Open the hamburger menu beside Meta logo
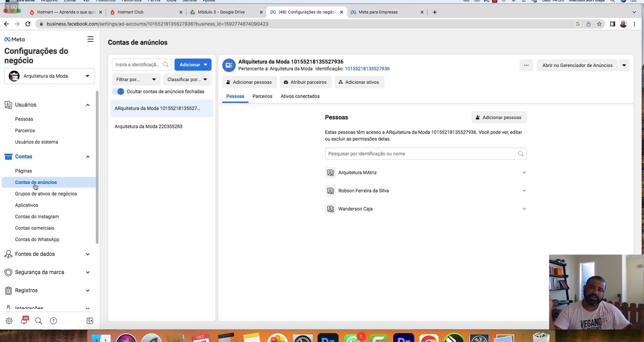644x342 pixels. click(90, 39)
